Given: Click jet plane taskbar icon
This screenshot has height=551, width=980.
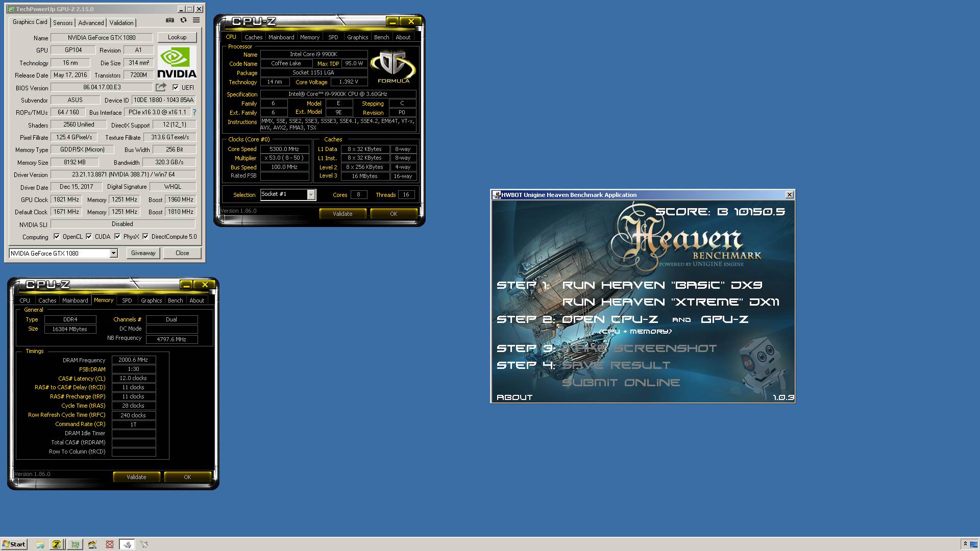Looking at the screenshot, I should (144, 544).
